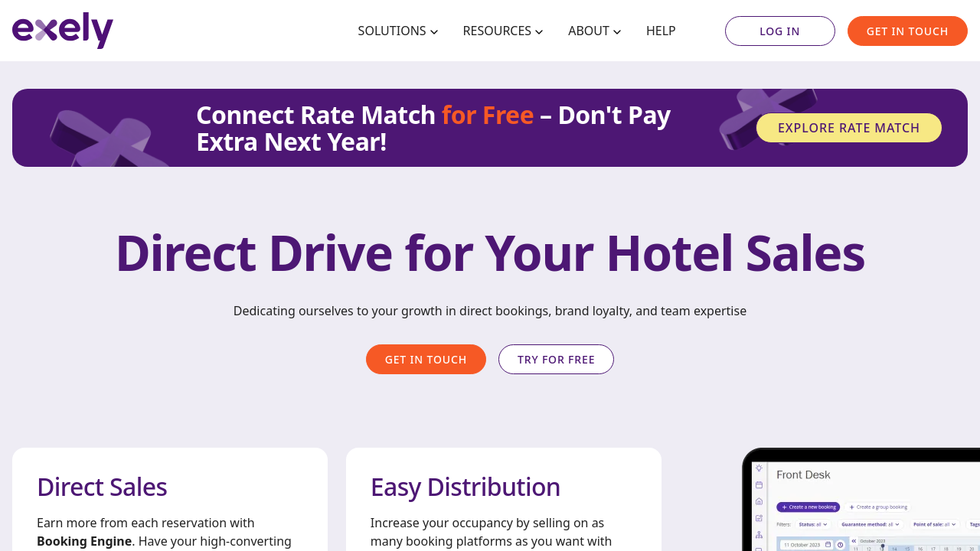Click the 11 October 2023 date field

[x=806, y=545]
